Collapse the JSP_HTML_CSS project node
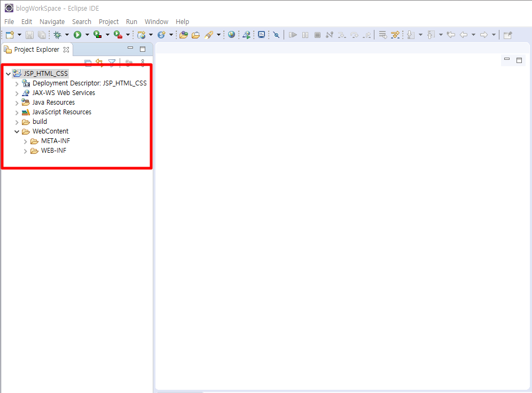 pyautogui.click(x=8, y=74)
